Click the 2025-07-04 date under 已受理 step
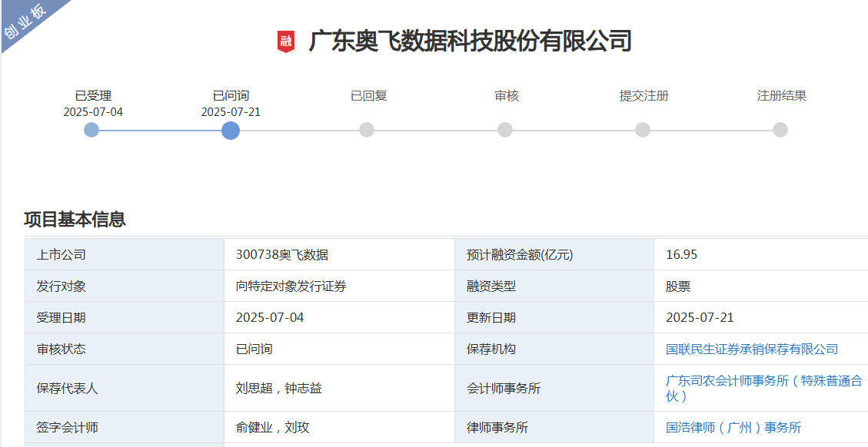The image size is (868, 447). [93, 112]
